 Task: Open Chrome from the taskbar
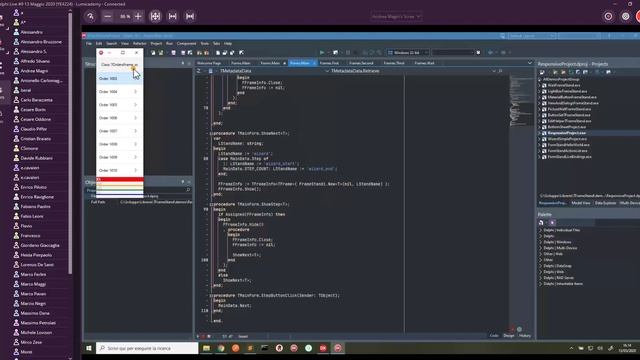221,348
